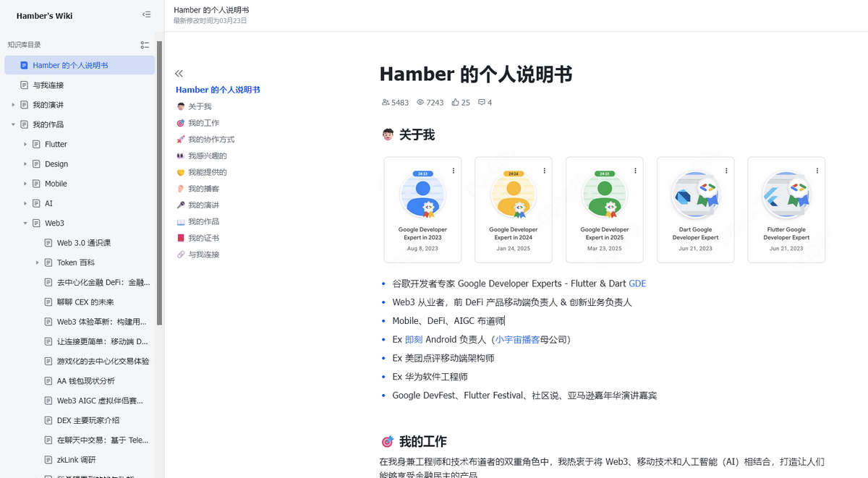Jump to 我的播客 in the outline

[203, 189]
